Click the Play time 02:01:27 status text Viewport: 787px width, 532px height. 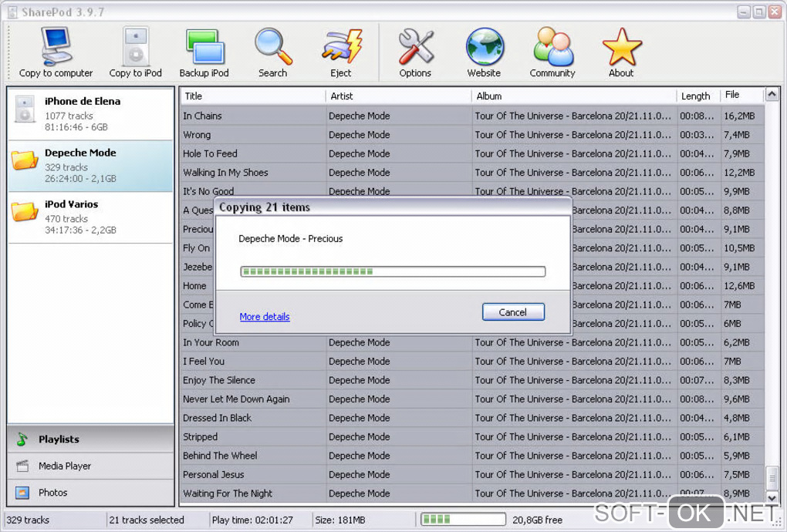point(252,520)
